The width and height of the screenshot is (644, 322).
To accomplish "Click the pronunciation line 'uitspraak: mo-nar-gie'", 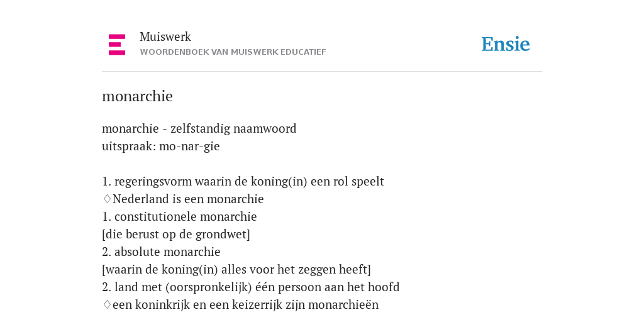I will point(161,146).
